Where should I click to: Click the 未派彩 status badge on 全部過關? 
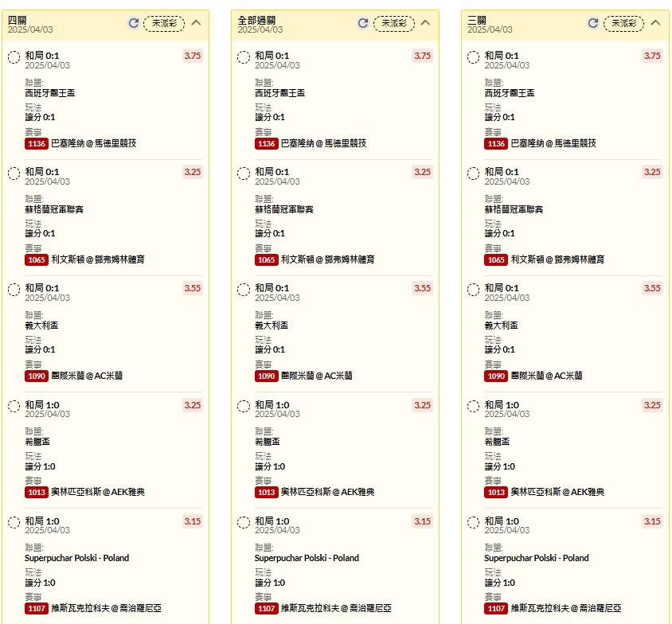(394, 23)
